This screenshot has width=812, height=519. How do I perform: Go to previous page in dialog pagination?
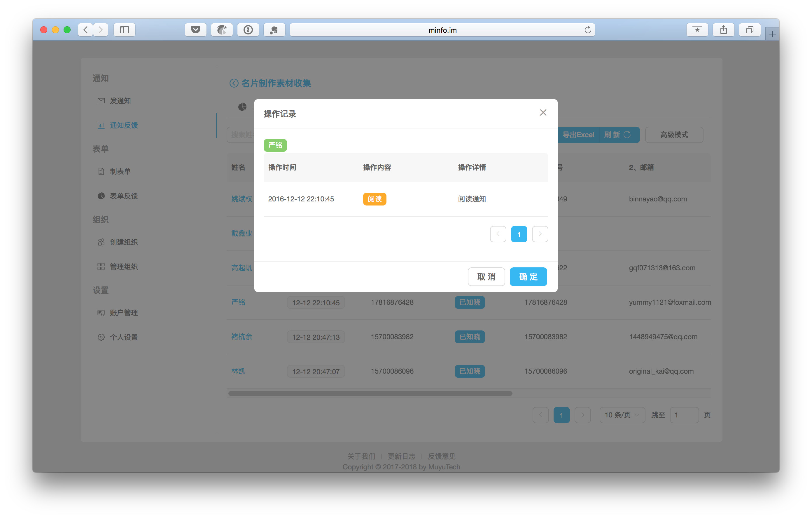[498, 234]
